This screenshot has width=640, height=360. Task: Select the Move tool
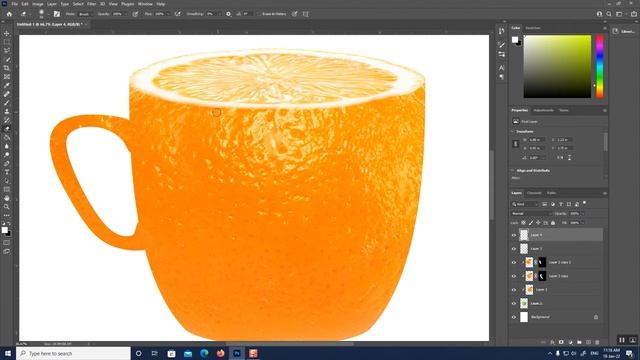pyautogui.click(x=7, y=33)
